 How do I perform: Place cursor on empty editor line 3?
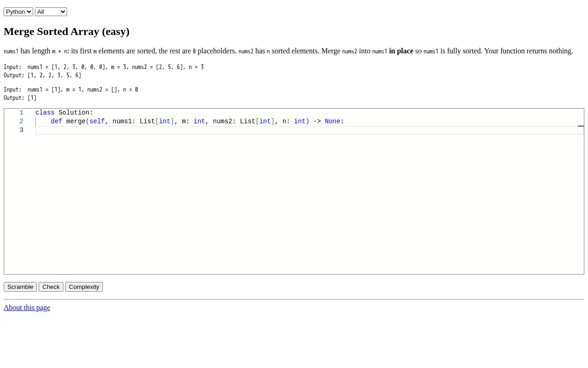tap(306, 130)
